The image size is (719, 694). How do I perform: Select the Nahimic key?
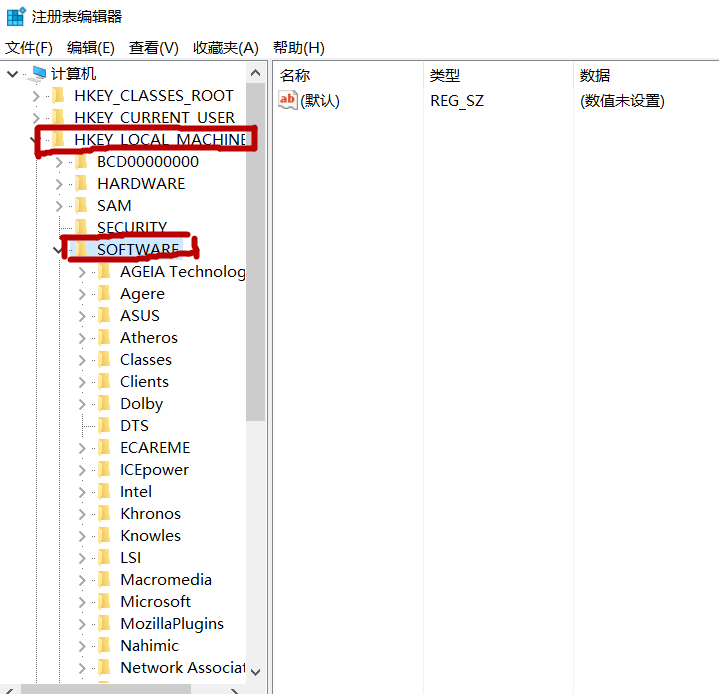149,646
